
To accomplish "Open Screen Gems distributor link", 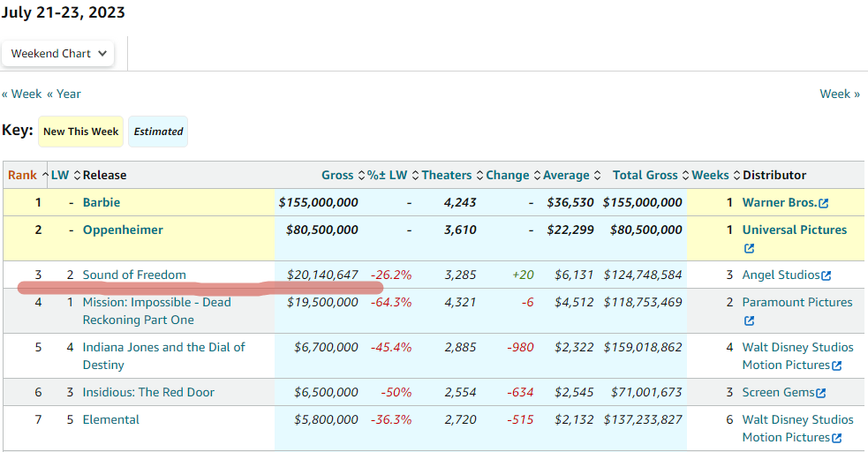I will (x=778, y=392).
